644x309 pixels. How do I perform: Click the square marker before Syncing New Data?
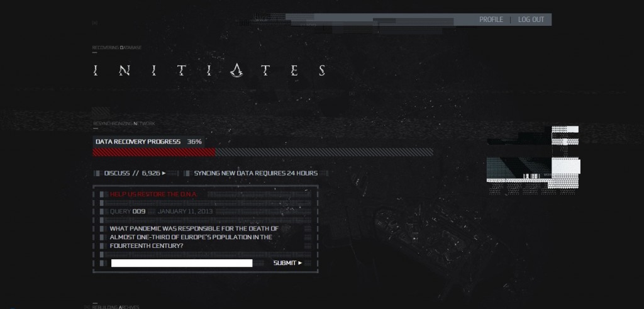coord(187,174)
